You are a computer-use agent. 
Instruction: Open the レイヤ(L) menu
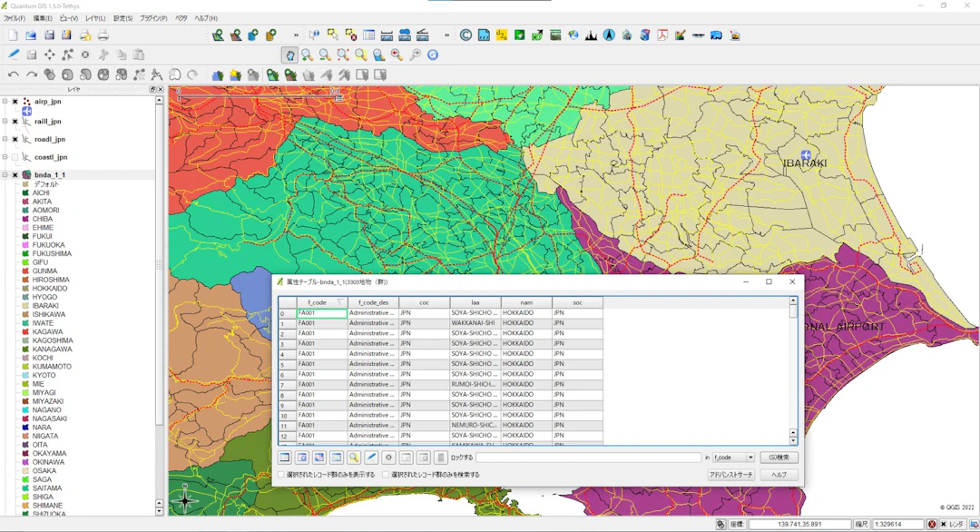(x=95, y=19)
